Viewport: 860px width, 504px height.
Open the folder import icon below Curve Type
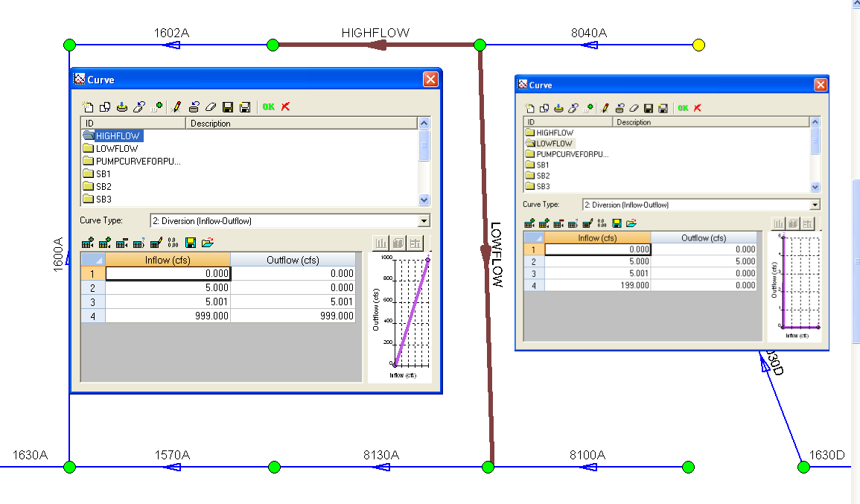208,243
